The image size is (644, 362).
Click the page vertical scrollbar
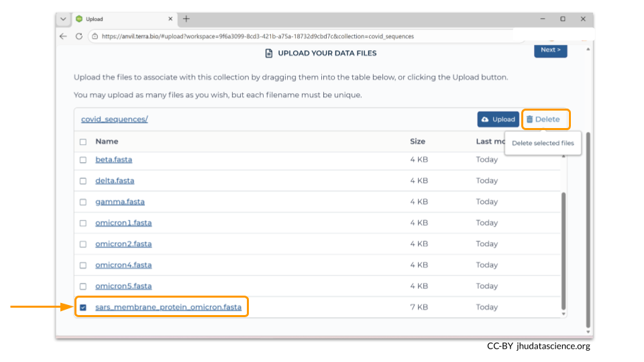pos(588,230)
